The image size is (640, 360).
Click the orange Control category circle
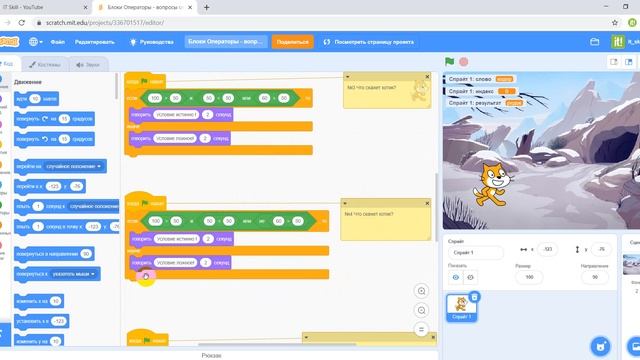(x=1, y=165)
